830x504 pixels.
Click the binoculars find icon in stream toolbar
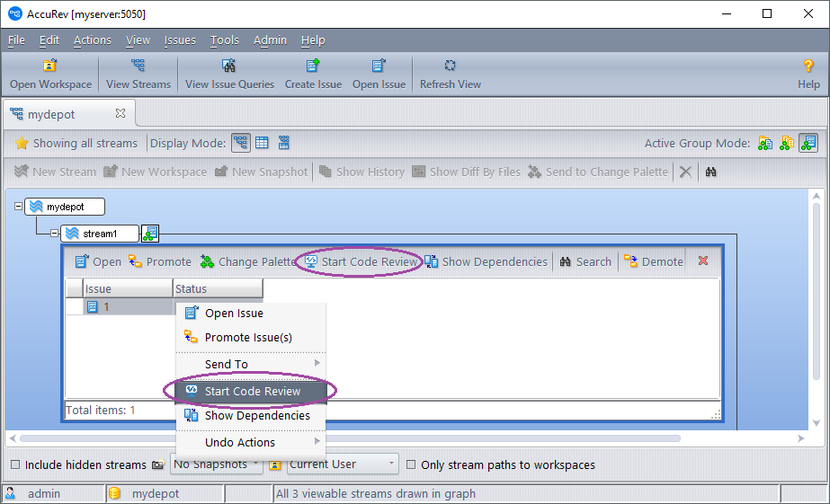click(710, 172)
